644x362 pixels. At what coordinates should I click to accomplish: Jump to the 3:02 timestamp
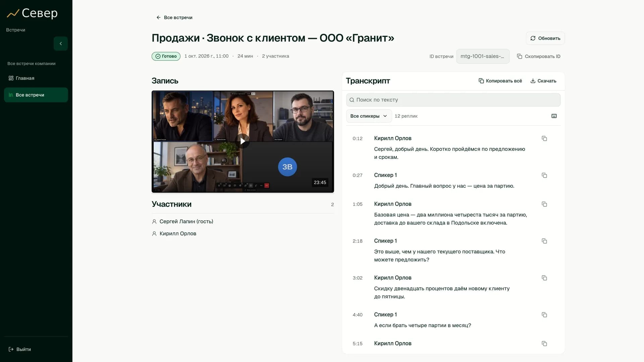(x=358, y=278)
